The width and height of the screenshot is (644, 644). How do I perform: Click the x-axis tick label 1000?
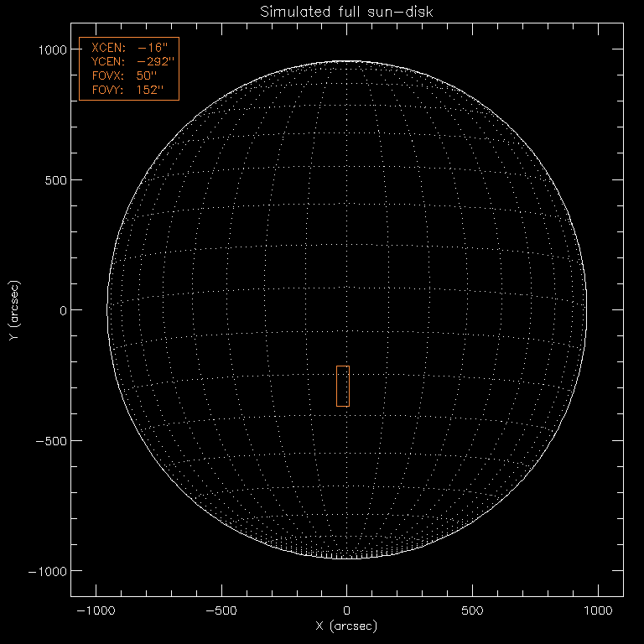(x=599, y=611)
